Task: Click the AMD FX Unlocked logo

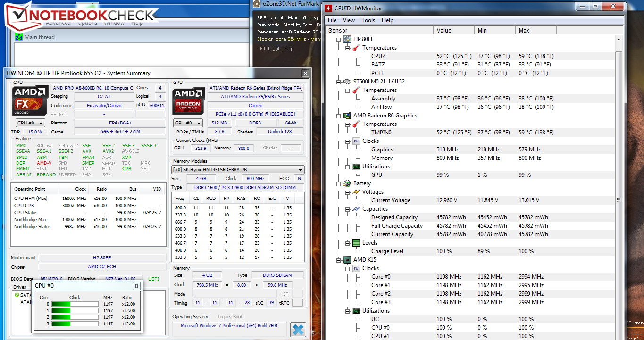Action: (30, 100)
